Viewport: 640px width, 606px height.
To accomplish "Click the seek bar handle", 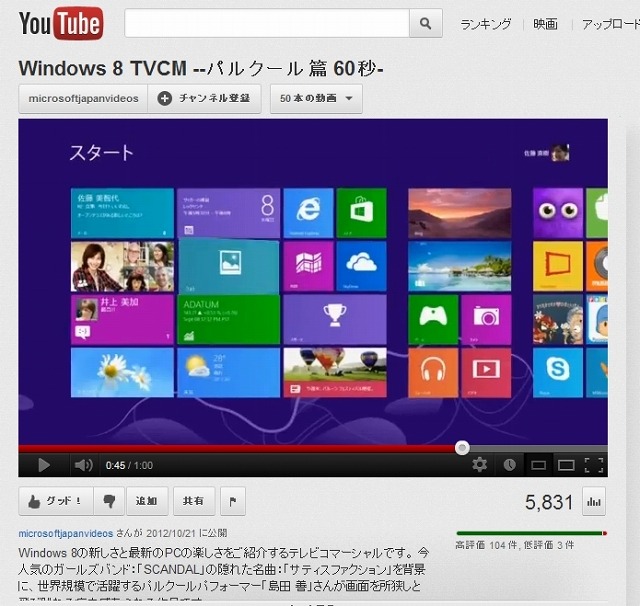I will tap(462, 448).
